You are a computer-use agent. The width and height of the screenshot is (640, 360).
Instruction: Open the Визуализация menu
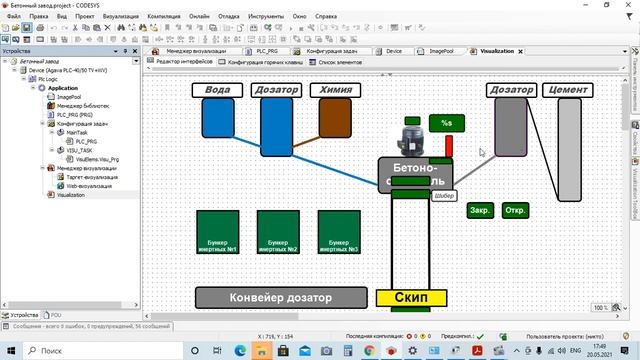point(120,16)
